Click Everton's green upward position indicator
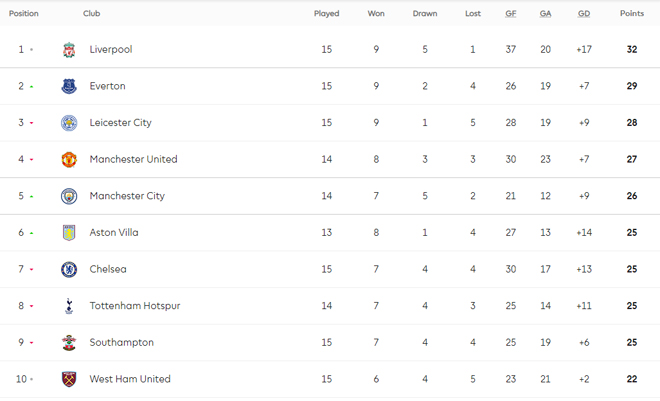The width and height of the screenshot is (660, 401). pos(32,87)
